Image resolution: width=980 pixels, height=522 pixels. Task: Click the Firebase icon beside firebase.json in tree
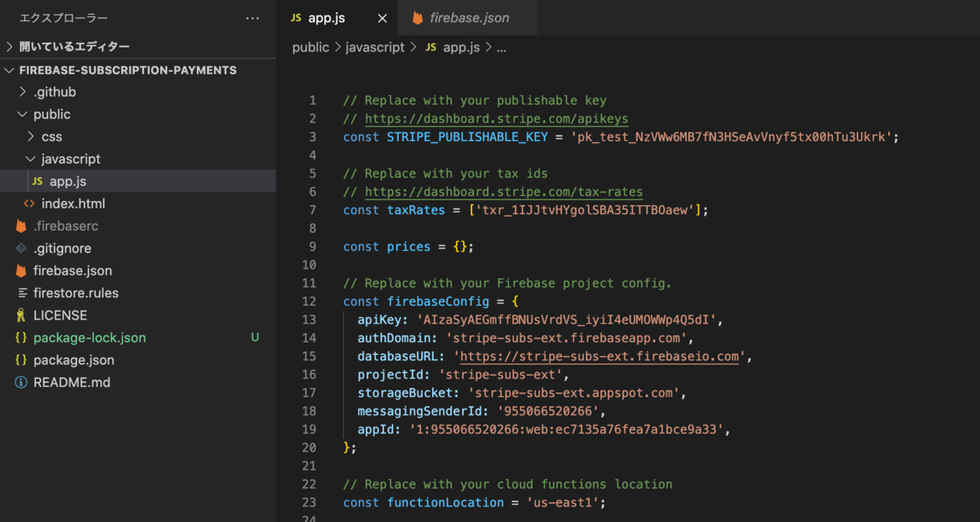point(20,270)
